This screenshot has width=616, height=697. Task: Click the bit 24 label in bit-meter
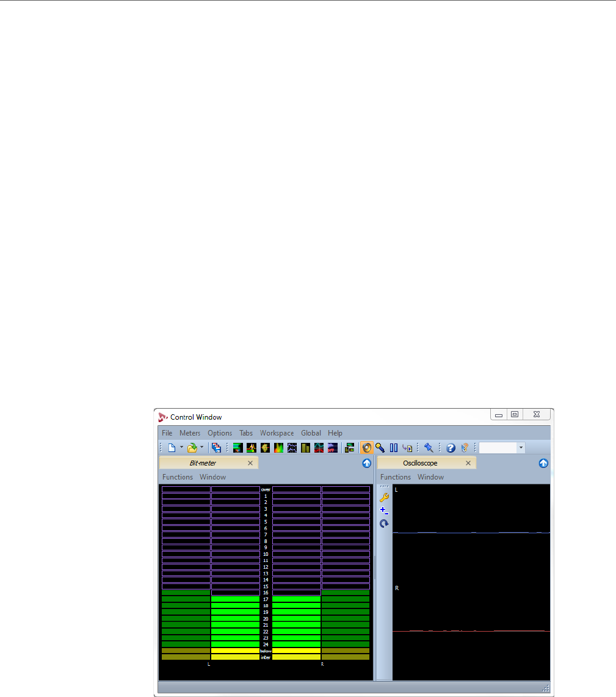(266, 644)
